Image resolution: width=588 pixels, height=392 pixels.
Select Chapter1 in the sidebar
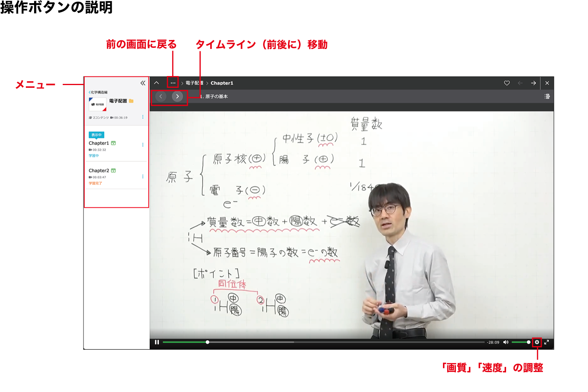tap(99, 143)
